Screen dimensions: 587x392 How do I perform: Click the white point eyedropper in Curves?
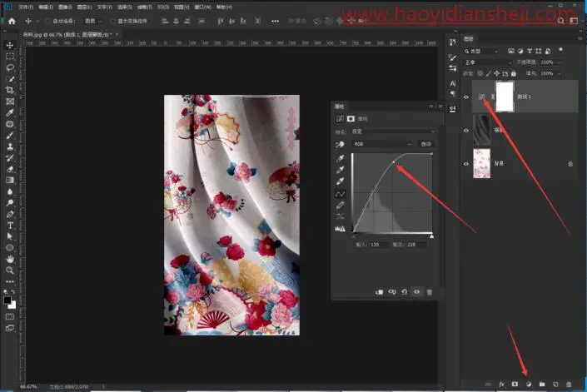coord(340,181)
